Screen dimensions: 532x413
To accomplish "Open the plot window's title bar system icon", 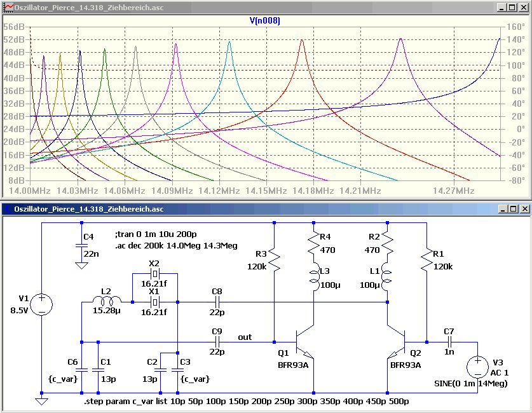I will tap(8, 7).
